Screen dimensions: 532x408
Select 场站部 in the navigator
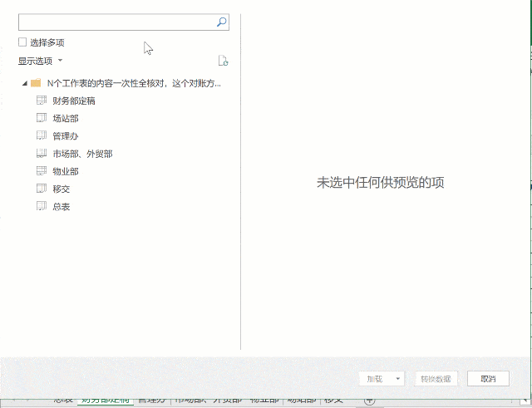click(x=66, y=118)
